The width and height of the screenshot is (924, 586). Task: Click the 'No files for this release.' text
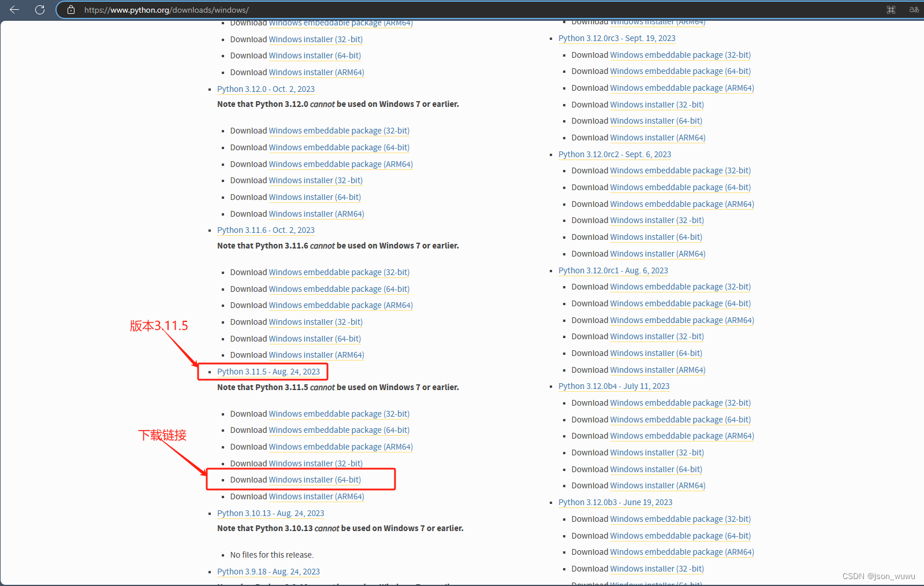(272, 555)
